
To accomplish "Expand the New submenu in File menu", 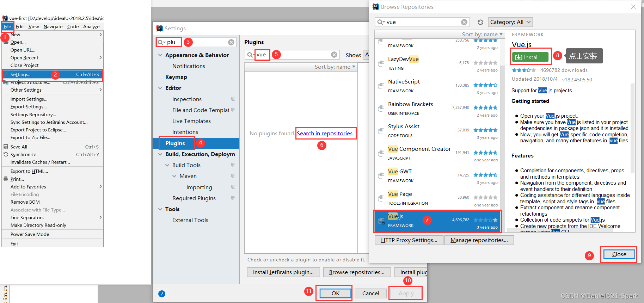I will 100,35.
